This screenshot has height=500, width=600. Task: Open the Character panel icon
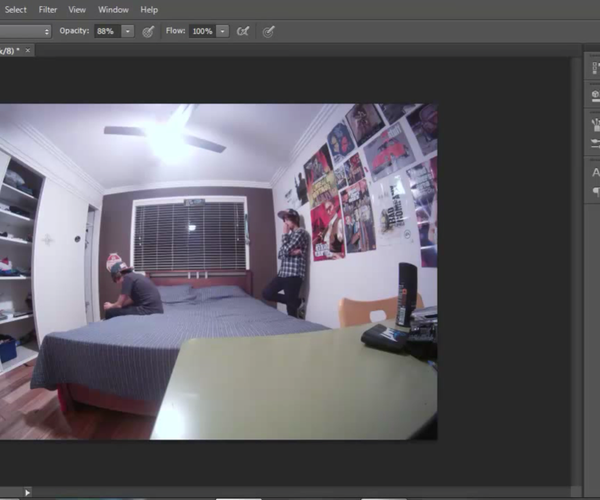pos(596,173)
